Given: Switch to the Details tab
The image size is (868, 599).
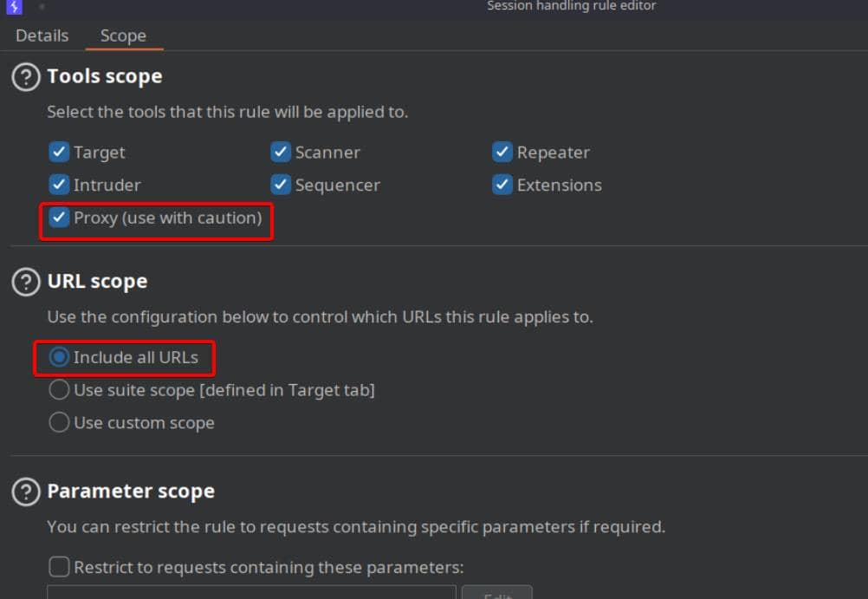Looking at the screenshot, I should tap(42, 36).
